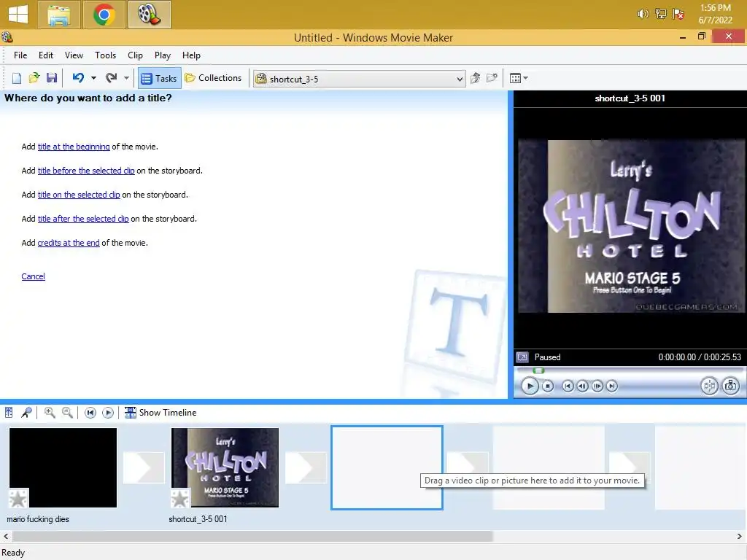747x560 pixels.
Task: Undo the last action
Action: (78, 77)
